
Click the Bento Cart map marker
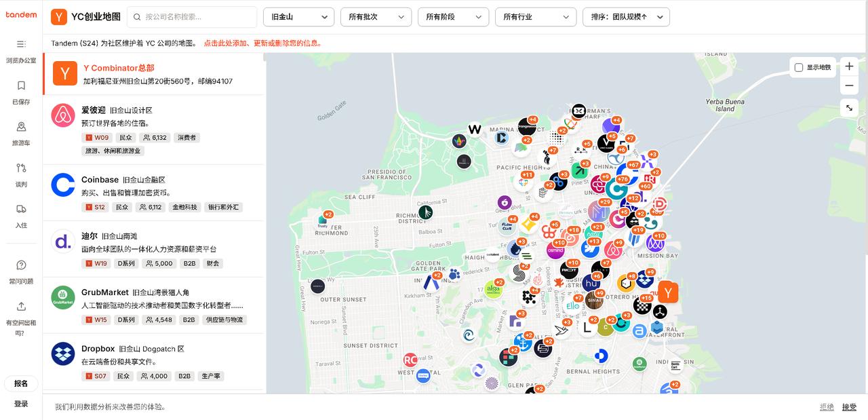coord(675,366)
